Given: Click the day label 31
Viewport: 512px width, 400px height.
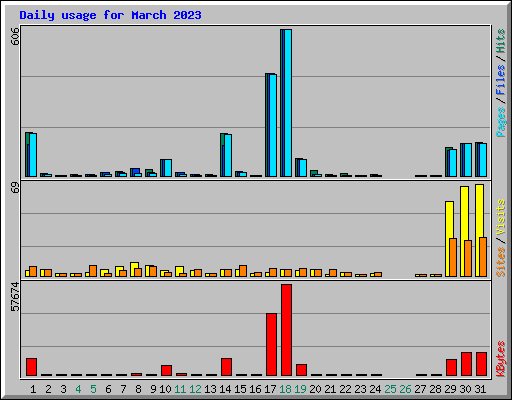Looking at the screenshot, I should [x=480, y=389].
